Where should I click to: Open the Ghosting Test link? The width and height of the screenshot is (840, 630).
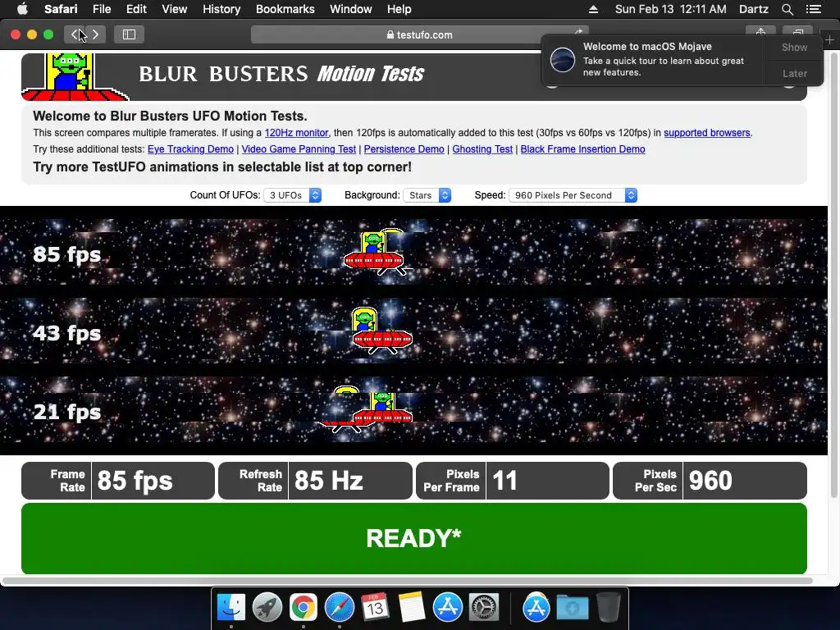[482, 149]
